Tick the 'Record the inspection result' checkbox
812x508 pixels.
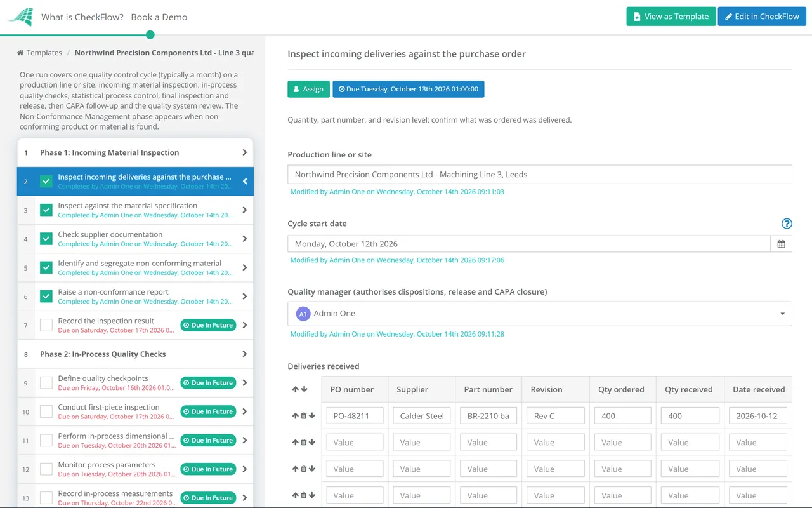[46, 325]
